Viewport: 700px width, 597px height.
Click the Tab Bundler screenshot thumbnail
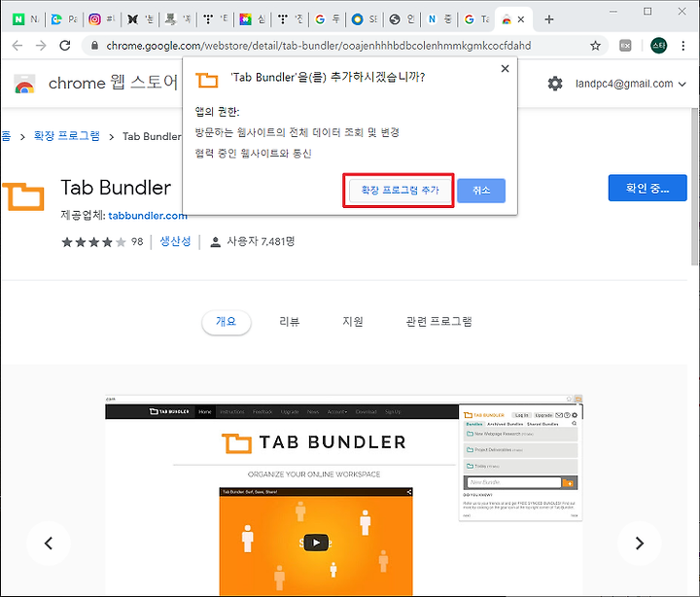point(344,495)
